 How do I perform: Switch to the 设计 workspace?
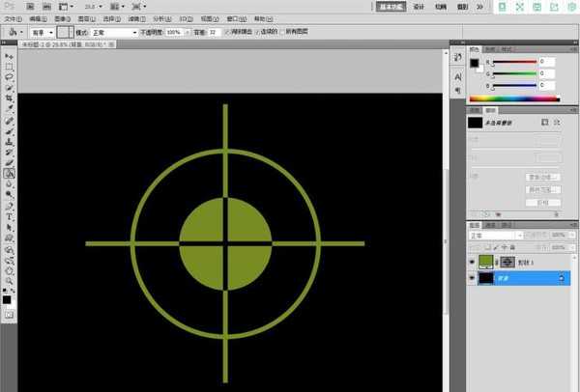[x=419, y=6]
